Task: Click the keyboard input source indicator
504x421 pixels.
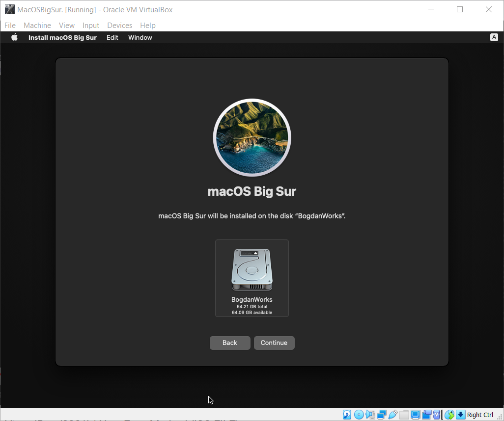Action: [494, 37]
